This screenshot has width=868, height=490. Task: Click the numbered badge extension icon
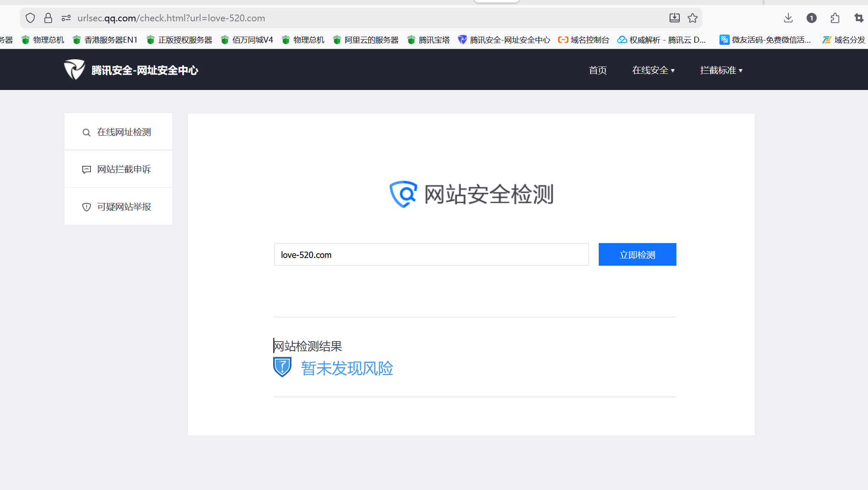(812, 18)
